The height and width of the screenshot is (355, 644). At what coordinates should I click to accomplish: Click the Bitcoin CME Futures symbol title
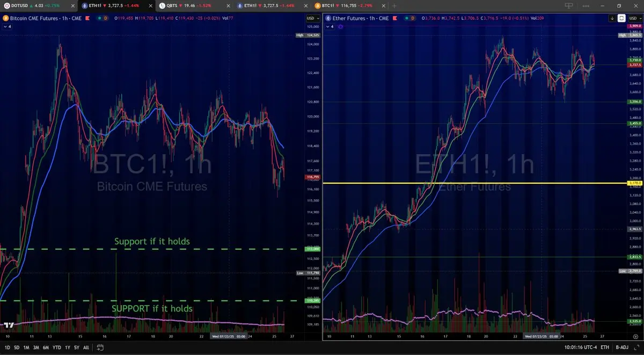45,18
